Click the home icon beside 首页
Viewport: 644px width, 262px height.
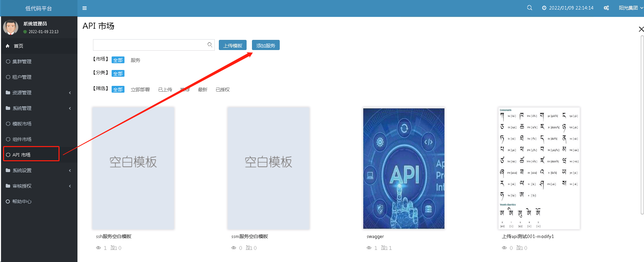pyautogui.click(x=8, y=46)
